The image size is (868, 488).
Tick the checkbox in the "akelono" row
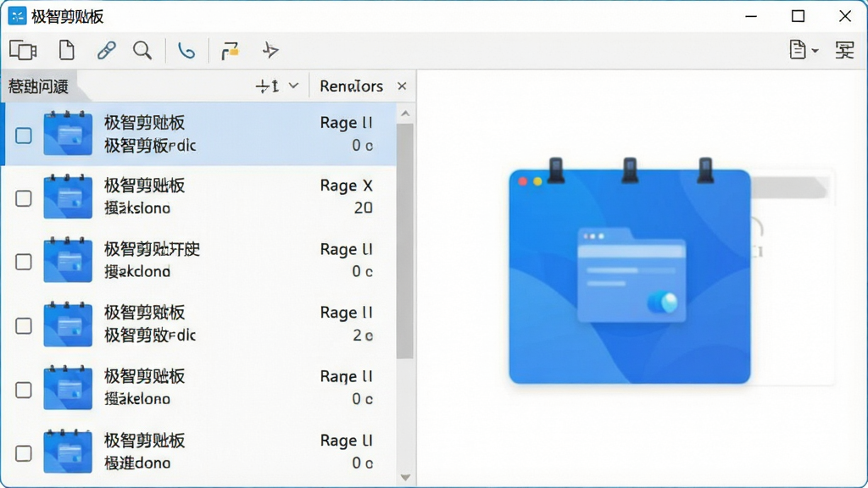tap(23, 390)
